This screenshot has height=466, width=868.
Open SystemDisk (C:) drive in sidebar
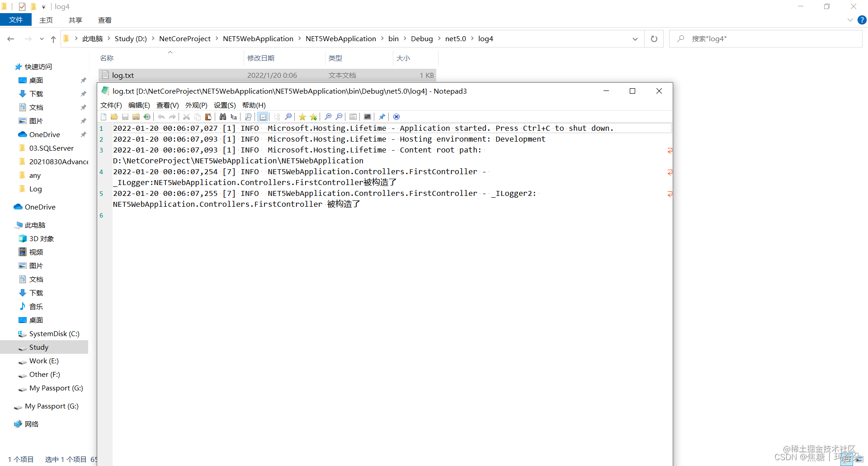point(54,333)
